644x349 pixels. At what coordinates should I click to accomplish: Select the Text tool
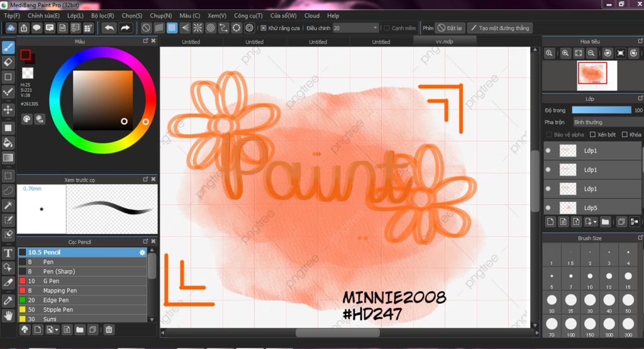pos(8,253)
